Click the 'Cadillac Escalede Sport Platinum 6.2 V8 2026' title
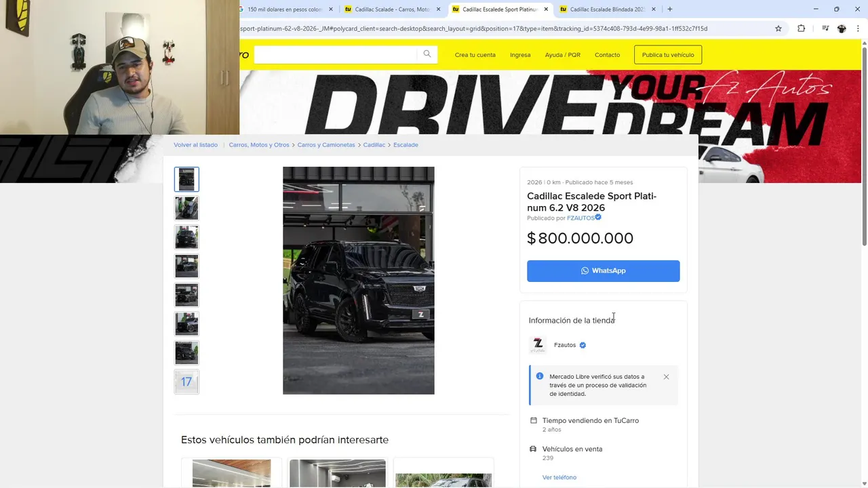This screenshot has width=868, height=488. 592,202
